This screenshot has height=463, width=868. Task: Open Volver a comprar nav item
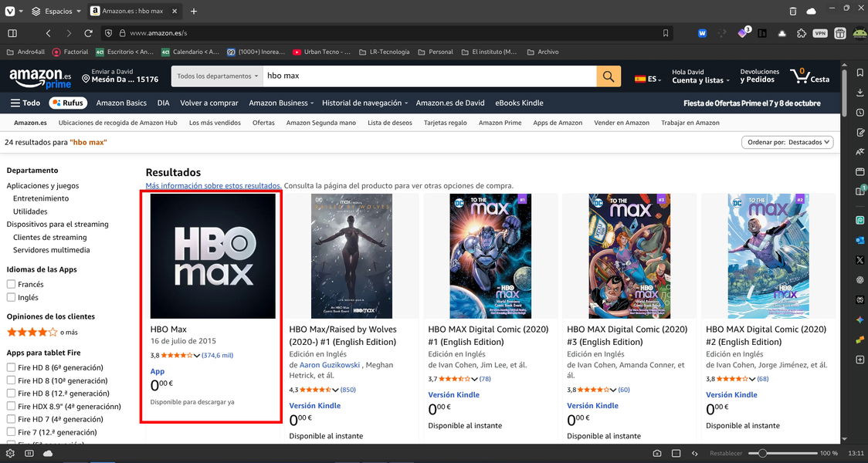point(209,103)
